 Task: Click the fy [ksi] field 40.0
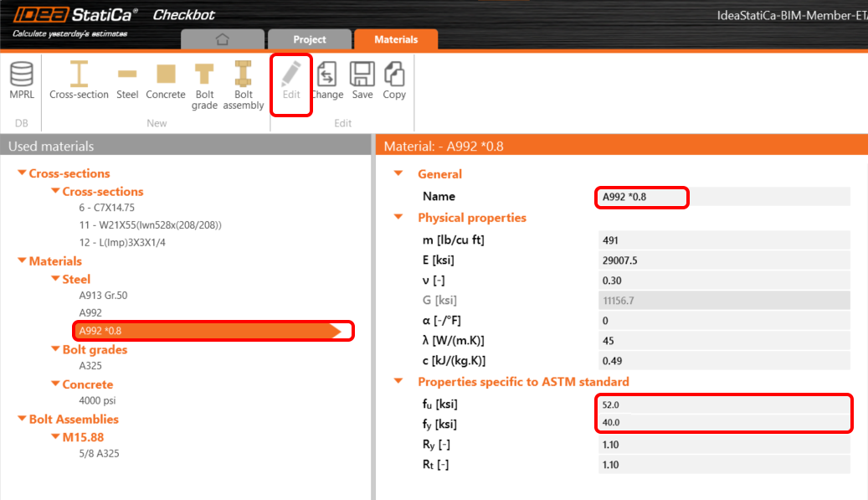[x=724, y=422]
